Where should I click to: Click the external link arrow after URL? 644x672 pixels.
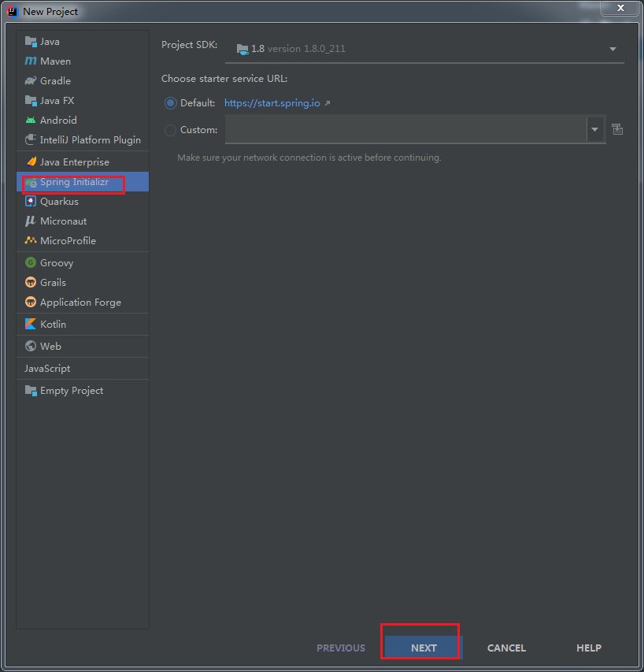[x=328, y=103]
